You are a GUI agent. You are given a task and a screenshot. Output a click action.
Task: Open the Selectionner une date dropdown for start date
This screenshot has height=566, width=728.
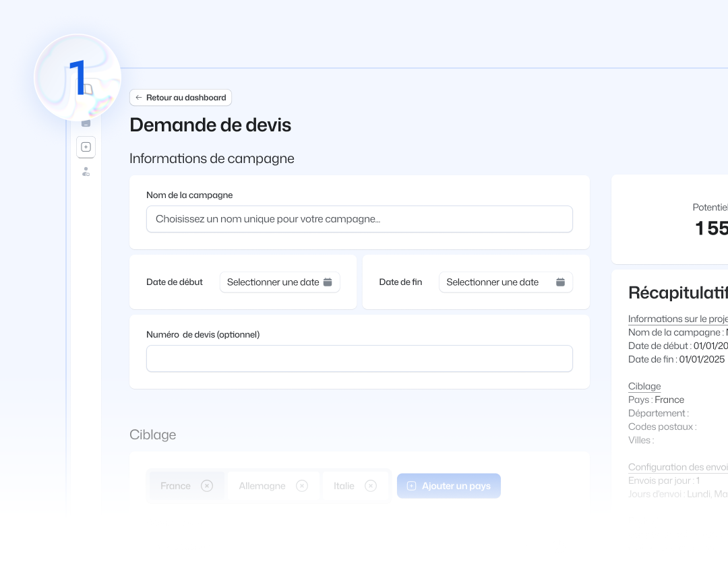[x=280, y=282]
